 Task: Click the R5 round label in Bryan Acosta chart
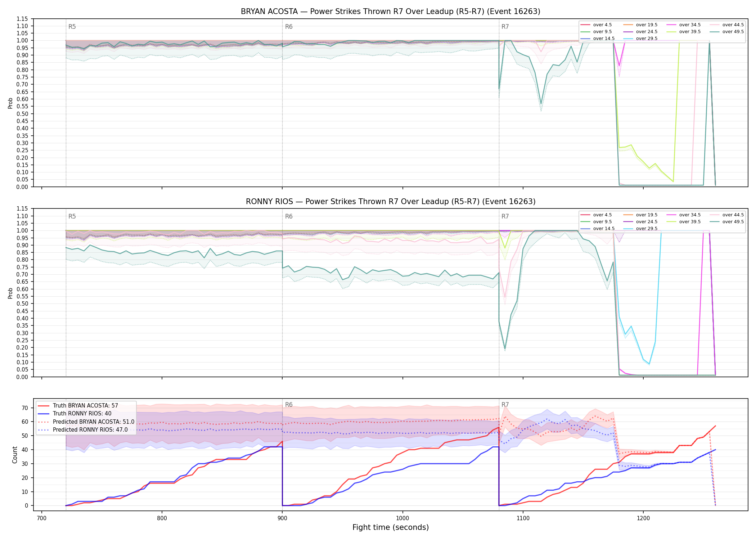click(72, 27)
